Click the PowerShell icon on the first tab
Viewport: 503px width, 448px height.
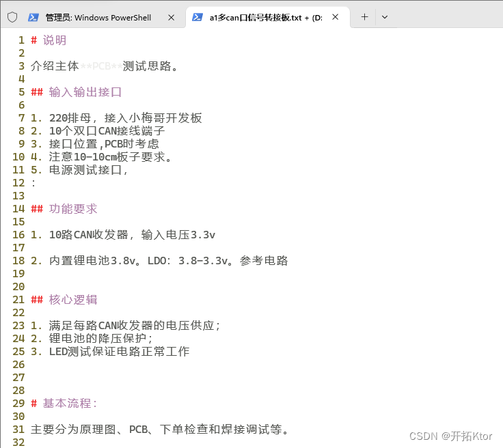tap(33, 17)
